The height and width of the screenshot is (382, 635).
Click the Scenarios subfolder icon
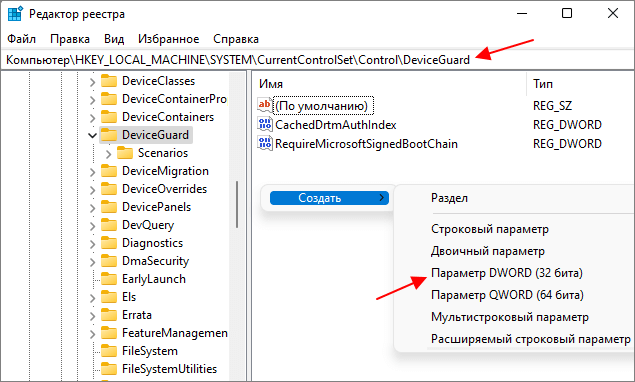point(125,153)
